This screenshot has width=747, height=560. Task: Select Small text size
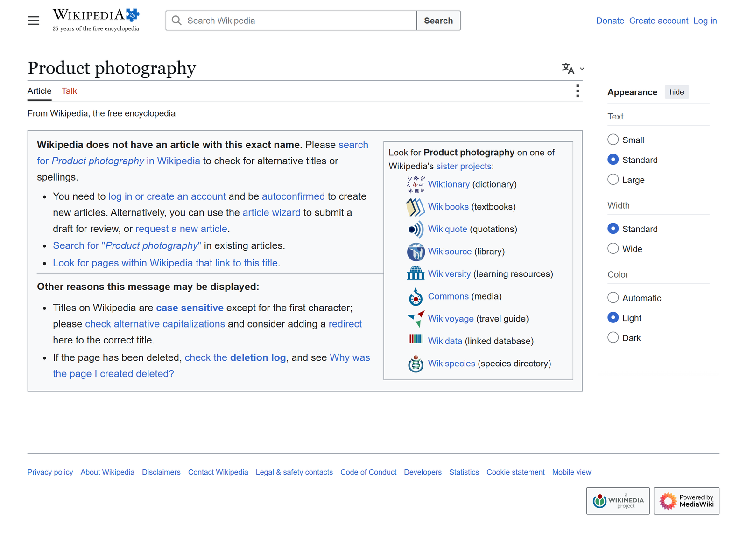pyautogui.click(x=613, y=140)
